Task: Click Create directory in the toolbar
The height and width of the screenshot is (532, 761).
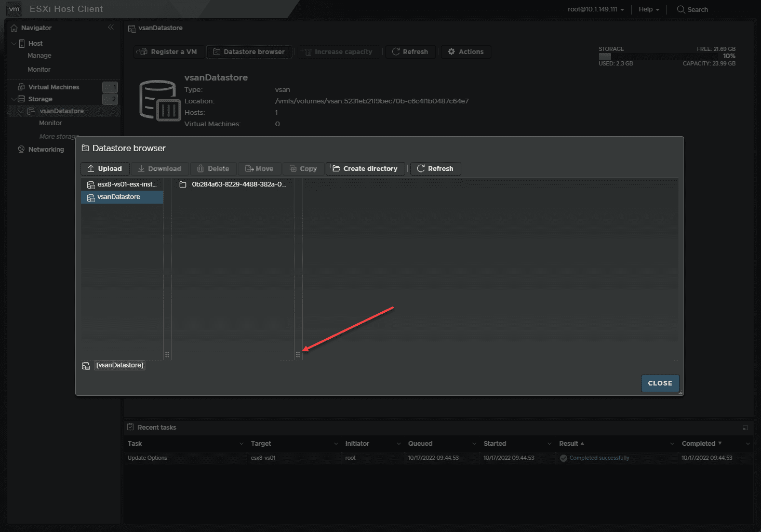Action: click(x=365, y=169)
